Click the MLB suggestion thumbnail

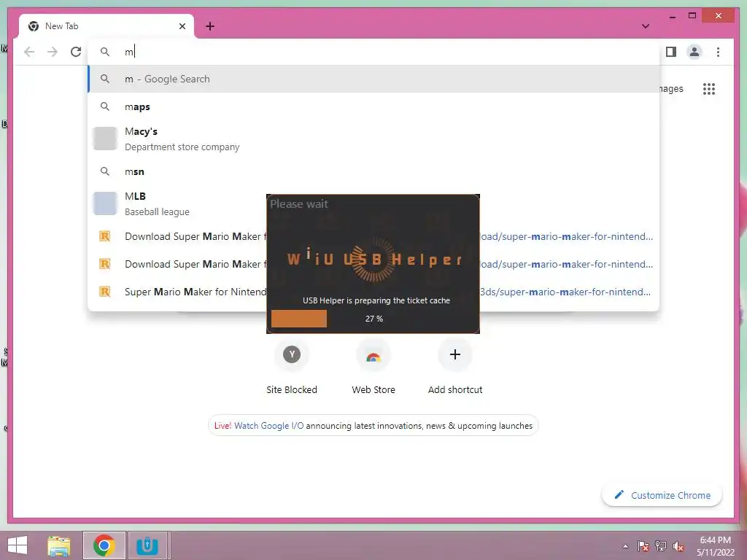(x=105, y=203)
